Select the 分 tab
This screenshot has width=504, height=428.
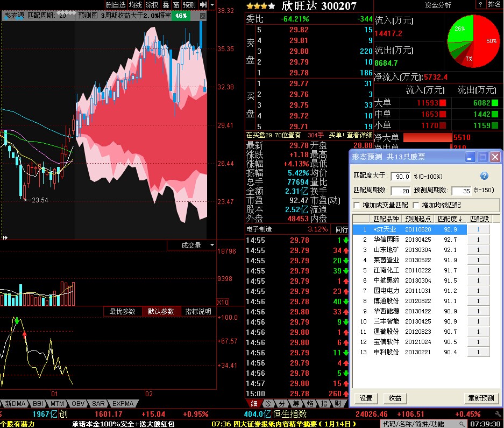tap(282, 404)
